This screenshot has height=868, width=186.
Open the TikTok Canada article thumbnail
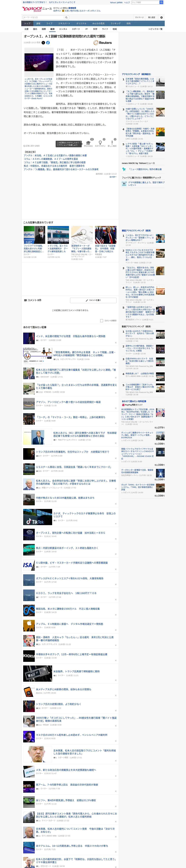(38, 517)
